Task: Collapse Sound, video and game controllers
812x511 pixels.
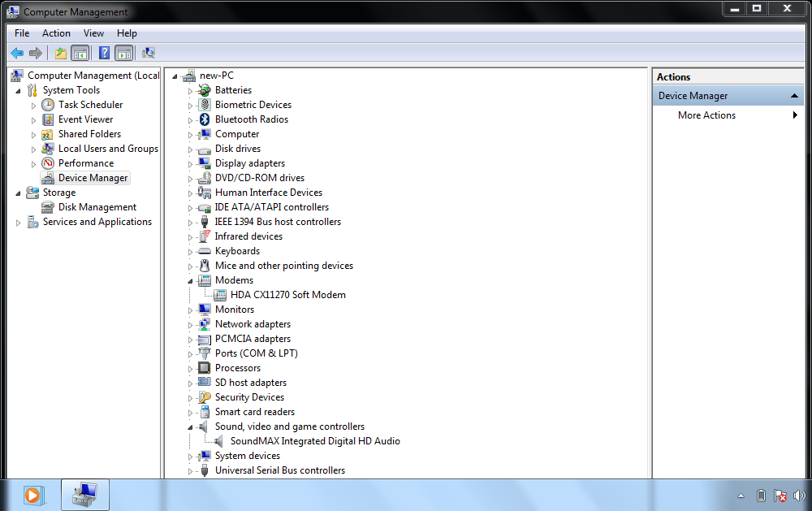Action: tap(190, 427)
